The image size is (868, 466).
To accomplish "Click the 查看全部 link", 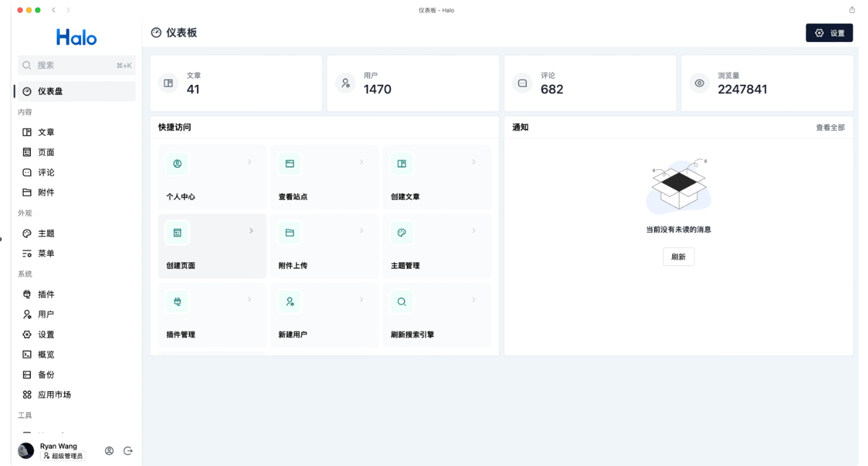I will tap(830, 128).
